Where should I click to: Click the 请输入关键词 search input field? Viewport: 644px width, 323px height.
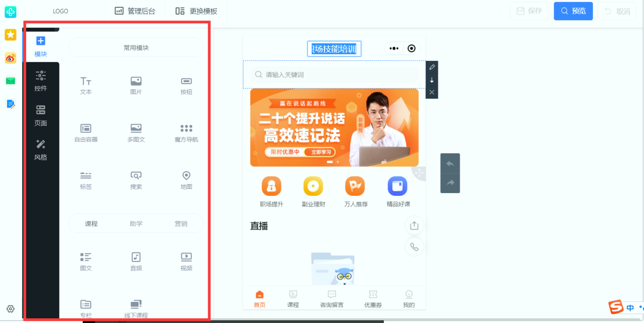point(332,75)
